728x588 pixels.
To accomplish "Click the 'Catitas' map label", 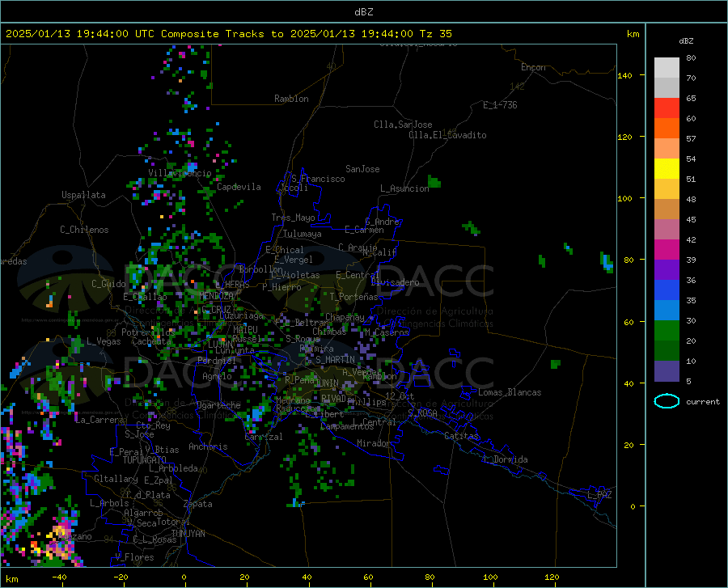I will click(x=461, y=436).
